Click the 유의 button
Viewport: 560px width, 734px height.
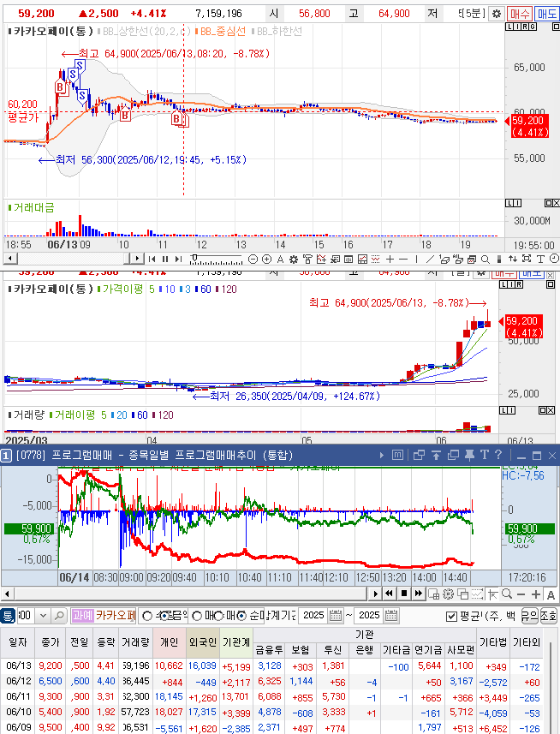pos(529,616)
